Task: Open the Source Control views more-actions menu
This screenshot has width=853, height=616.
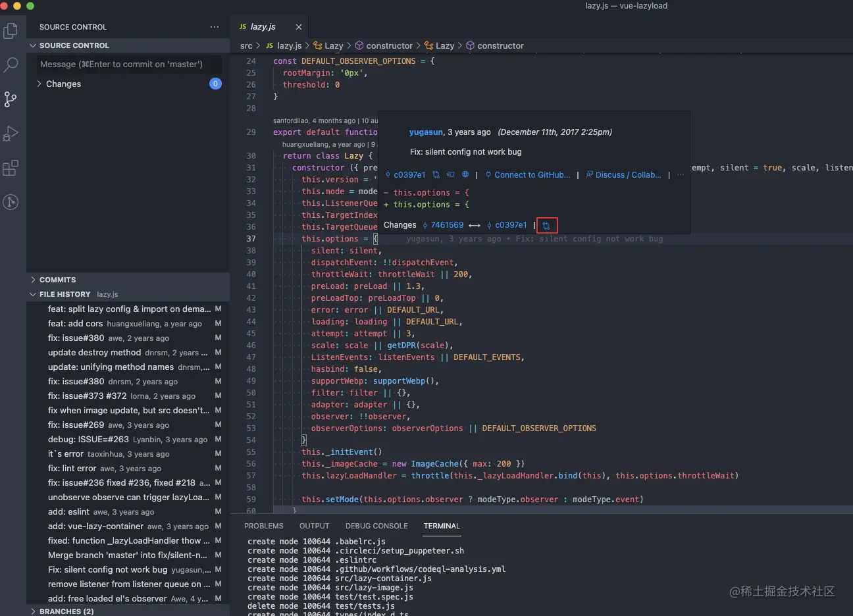Action: click(215, 27)
